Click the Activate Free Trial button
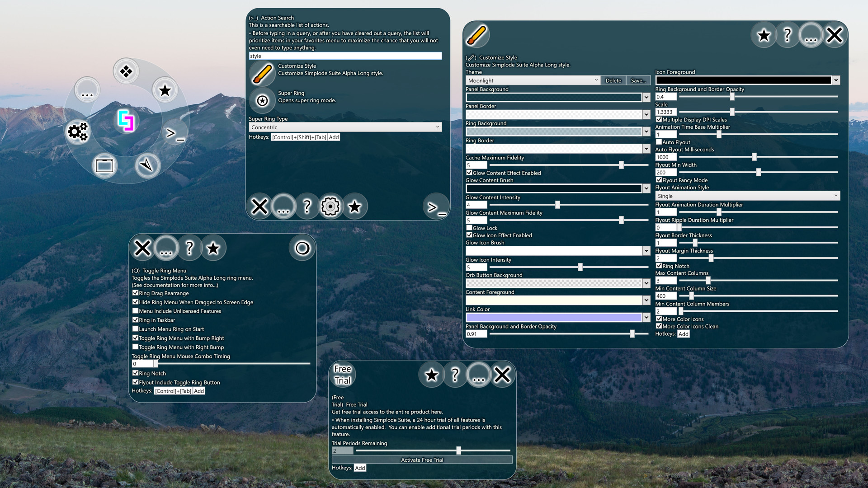This screenshot has height=488, width=868. click(x=421, y=460)
